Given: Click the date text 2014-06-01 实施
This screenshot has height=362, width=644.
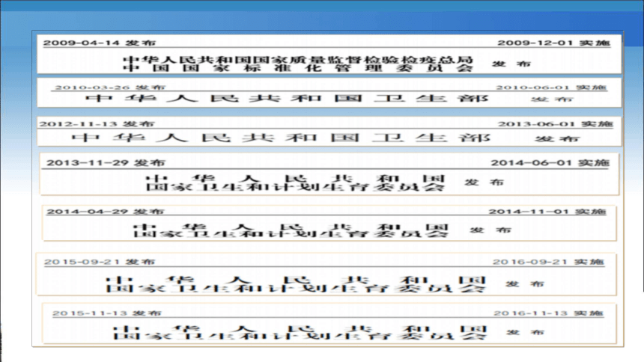Looking at the screenshot, I should tap(550, 162).
